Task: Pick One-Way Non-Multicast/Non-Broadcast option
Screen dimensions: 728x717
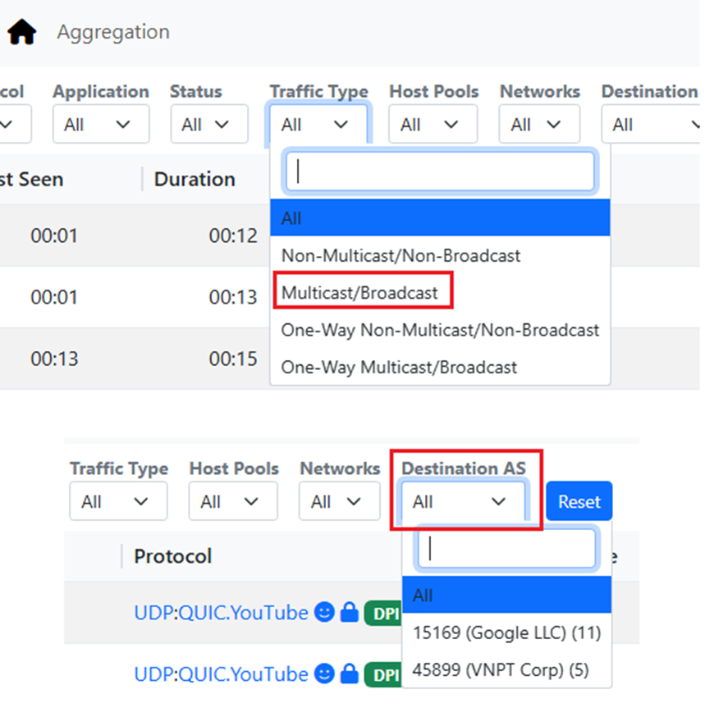Action: (440, 330)
